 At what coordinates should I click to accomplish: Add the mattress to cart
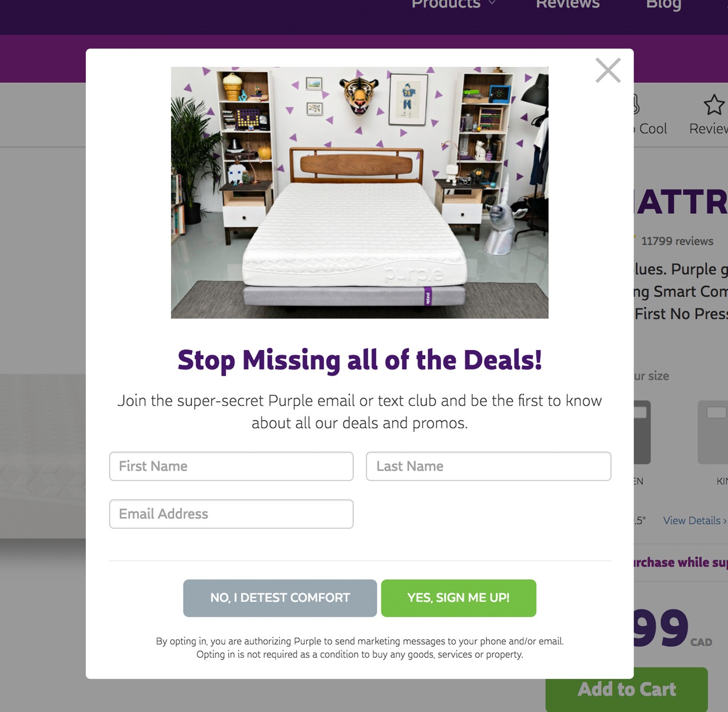(627, 689)
